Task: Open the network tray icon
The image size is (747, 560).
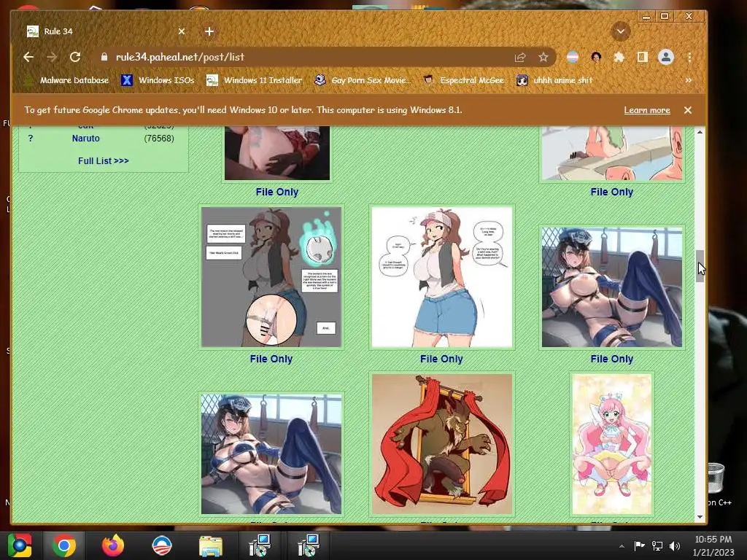Action: [657, 545]
